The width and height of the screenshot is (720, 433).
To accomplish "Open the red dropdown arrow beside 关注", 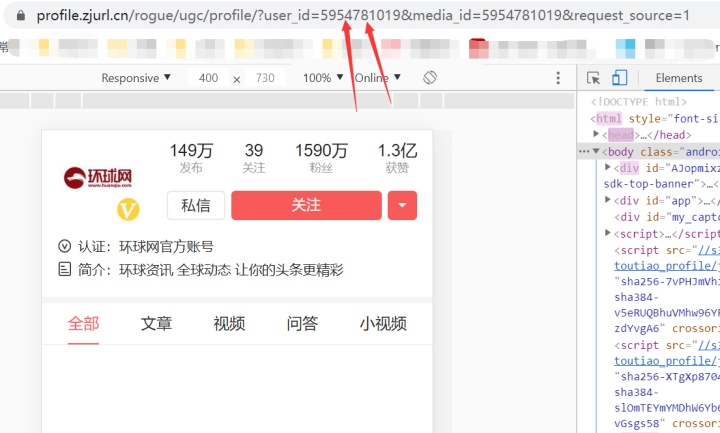I will point(402,205).
